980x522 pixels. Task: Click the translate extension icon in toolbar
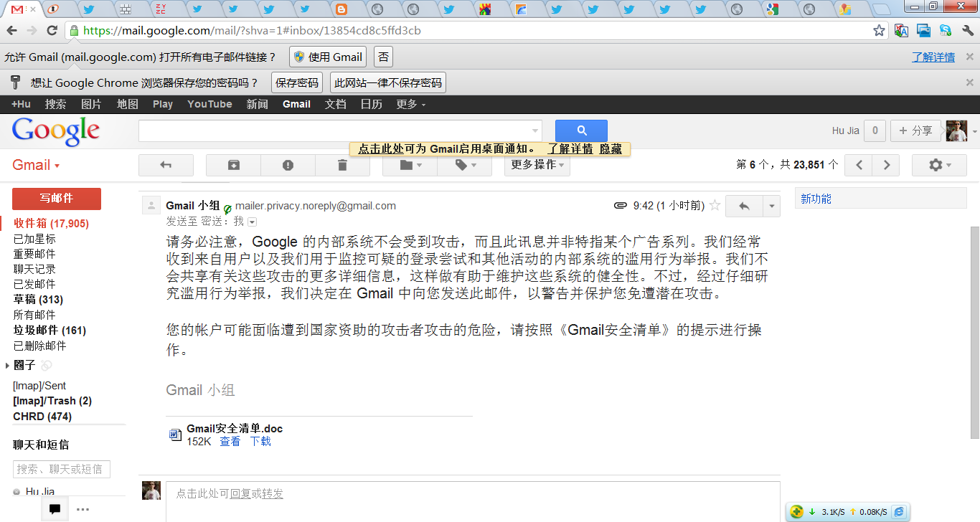click(x=902, y=31)
